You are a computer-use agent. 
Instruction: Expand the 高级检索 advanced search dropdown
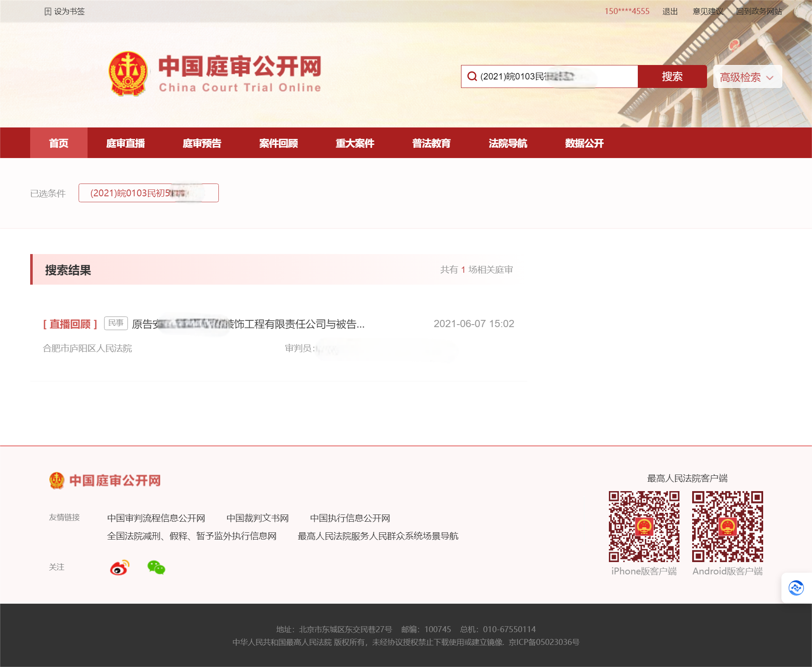coord(747,77)
